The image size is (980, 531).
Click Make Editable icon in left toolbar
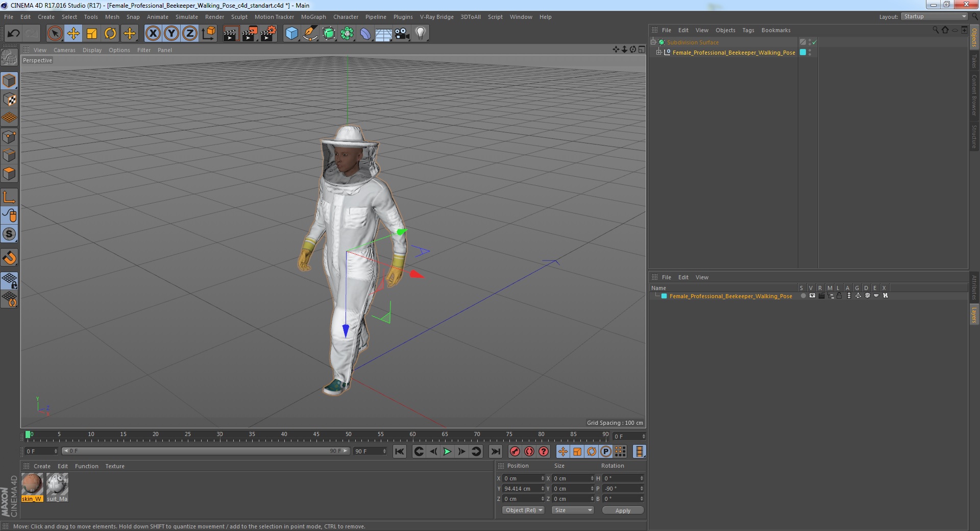click(9, 58)
